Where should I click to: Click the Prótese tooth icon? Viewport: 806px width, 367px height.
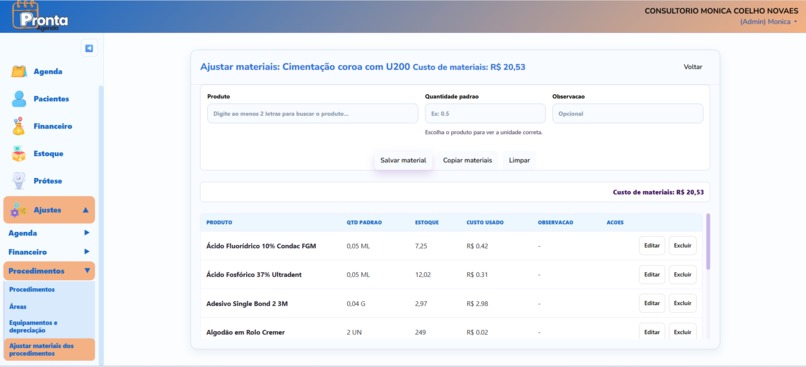19,180
